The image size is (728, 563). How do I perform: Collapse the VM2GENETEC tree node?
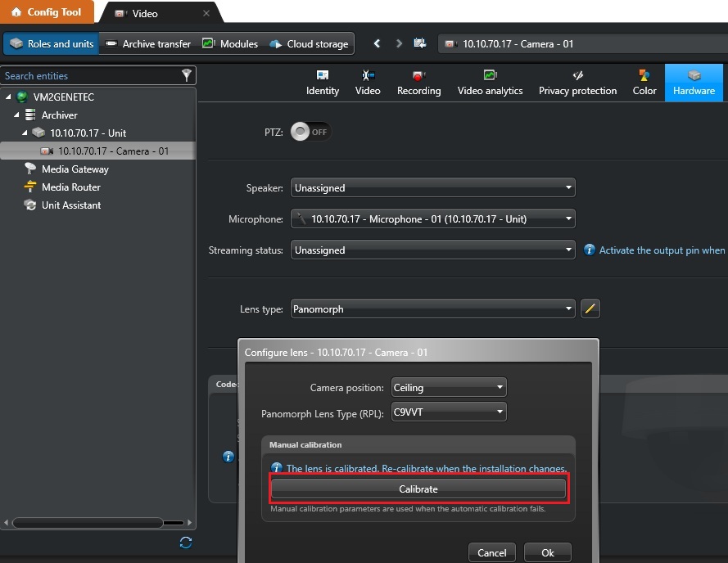click(x=8, y=97)
